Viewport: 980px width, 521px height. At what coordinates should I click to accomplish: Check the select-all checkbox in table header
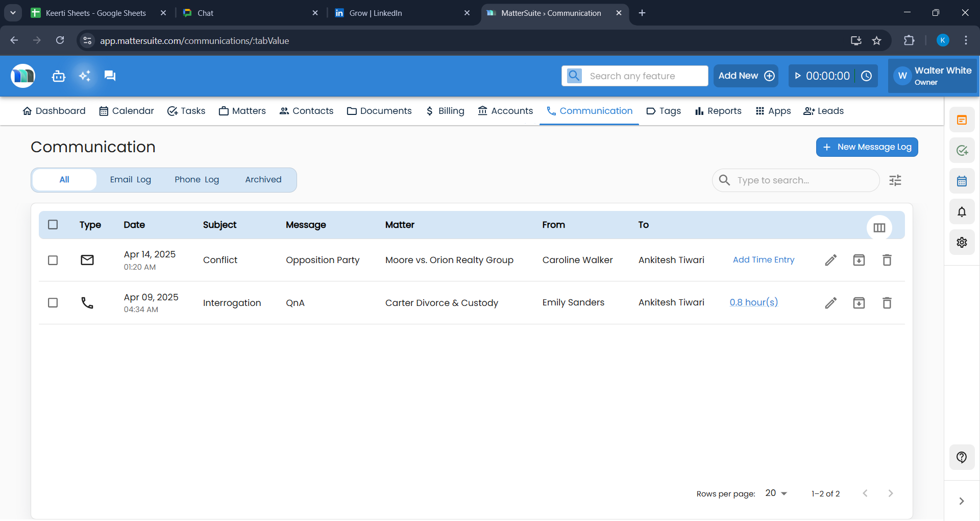pyautogui.click(x=53, y=225)
